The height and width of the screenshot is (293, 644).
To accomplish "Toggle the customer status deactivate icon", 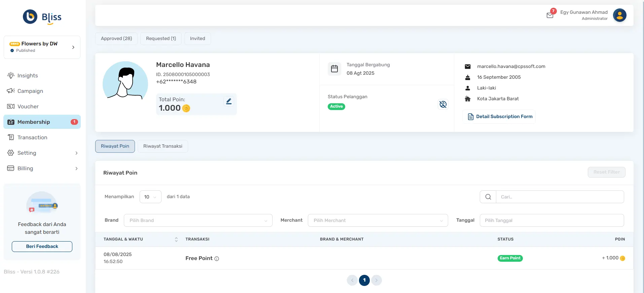I will click(443, 104).
